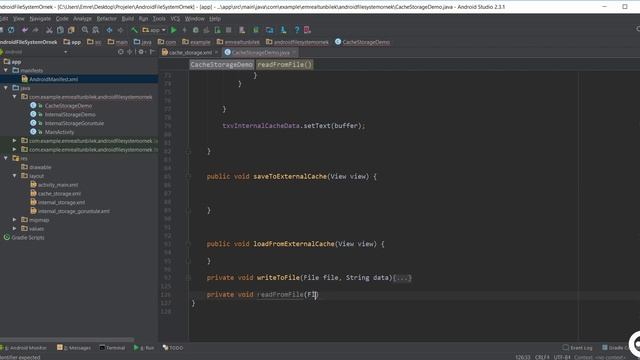640x360 pixels.
Task: Click the Copy icon in toolbar
Action: coord(60,30)
